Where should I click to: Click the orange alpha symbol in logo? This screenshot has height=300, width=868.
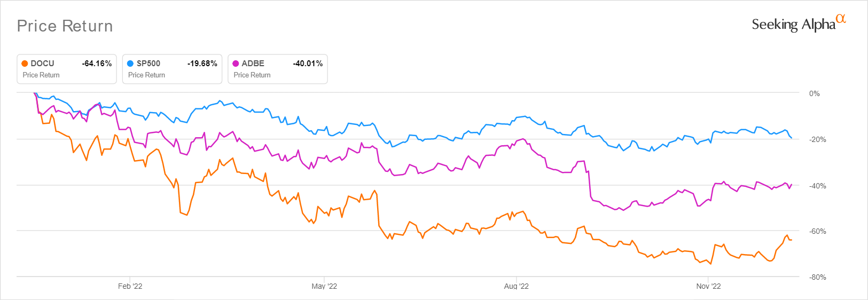click(x=841, y=19)
